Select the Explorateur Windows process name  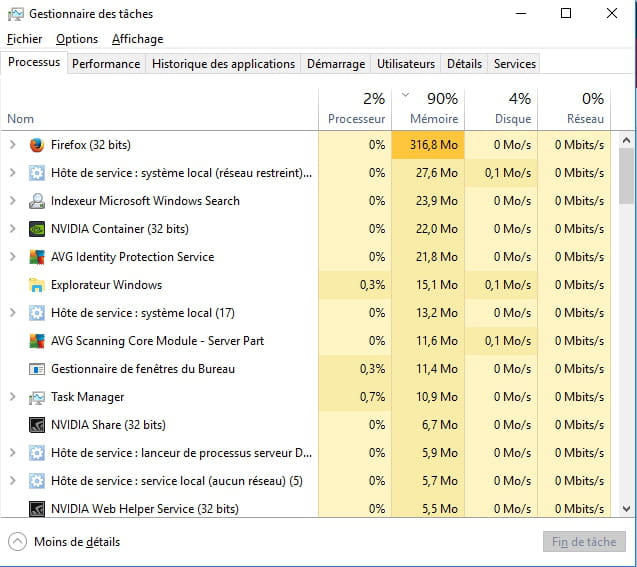106,285
